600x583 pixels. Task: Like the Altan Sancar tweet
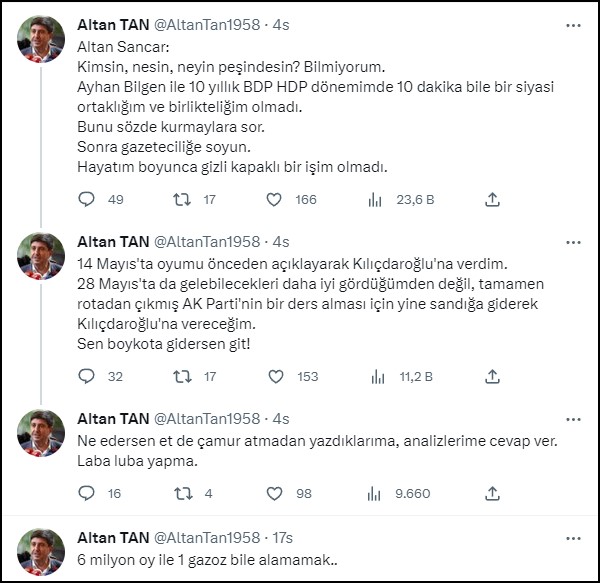274,200
